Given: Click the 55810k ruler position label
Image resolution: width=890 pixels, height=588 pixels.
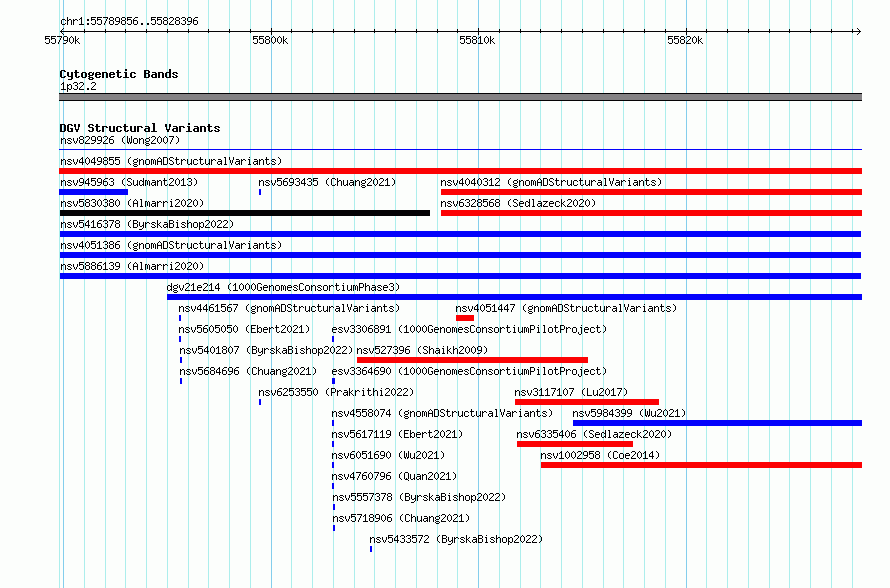Looking at the screenshot, I should (477, 40).
